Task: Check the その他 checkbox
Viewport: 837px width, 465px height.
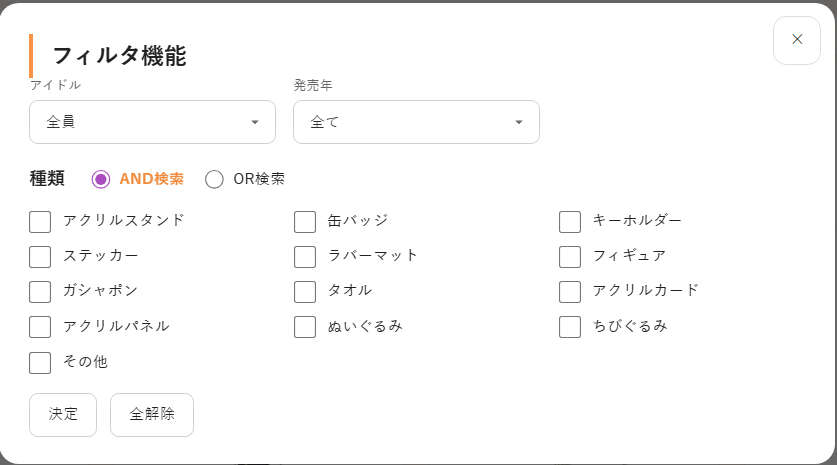Action: coord(40,362)
